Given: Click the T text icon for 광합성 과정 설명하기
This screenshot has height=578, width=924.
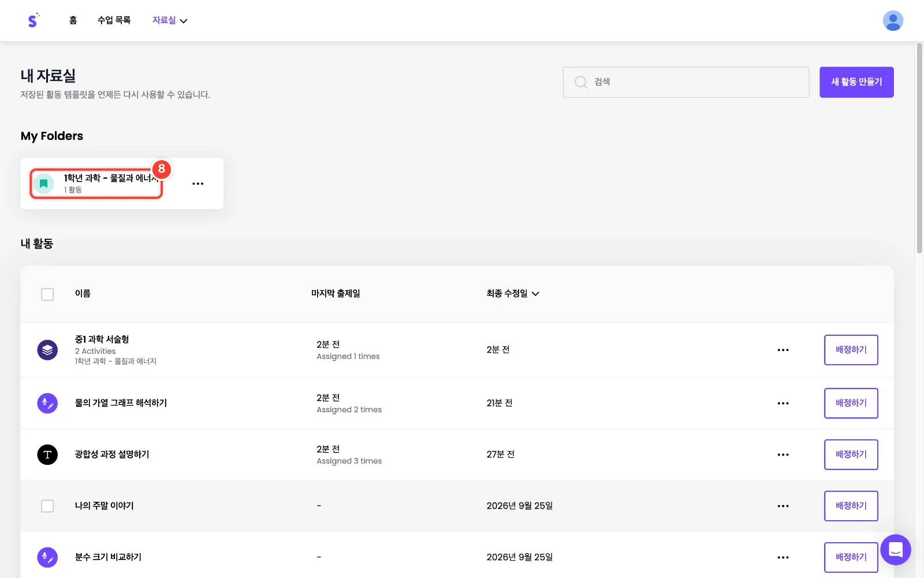Looking at the screenshot, I should pyautogui.click(x=47, y=454).
